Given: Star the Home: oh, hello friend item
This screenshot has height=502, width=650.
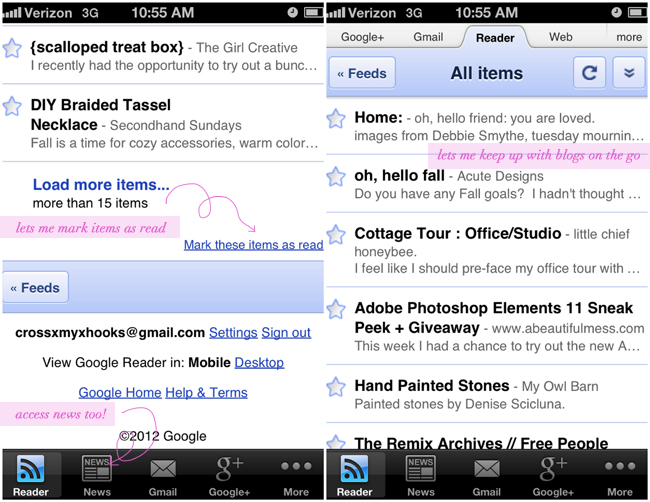Looking at the screenshot, I should pyautogui.click(x=336, y=119).
